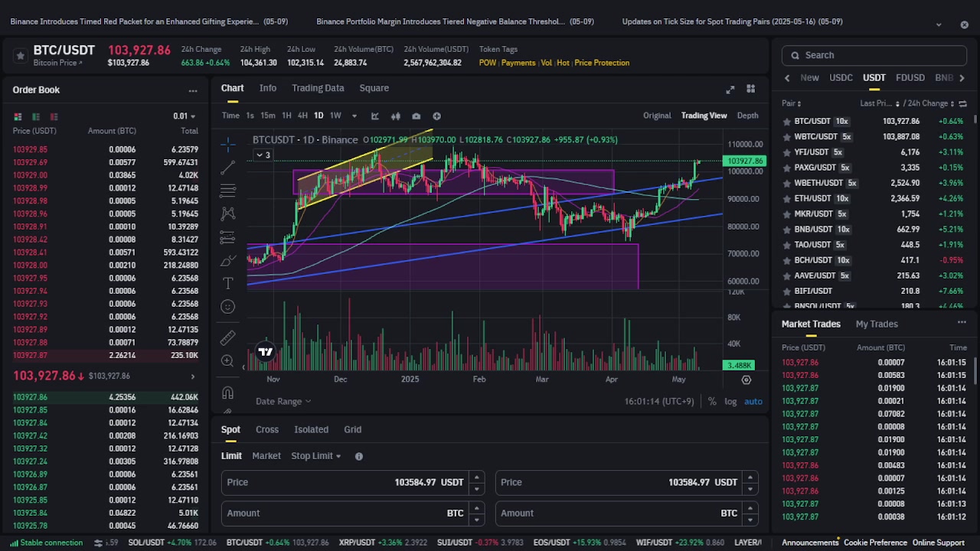The image size is (980, 551).
Task: Show only sell orders in order book
Action: 54,116
